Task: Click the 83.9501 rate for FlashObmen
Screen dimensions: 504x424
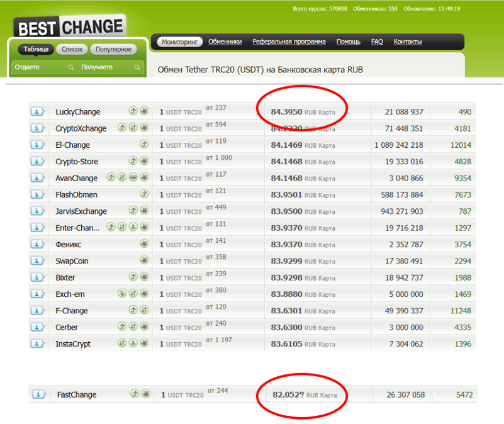Action: tap(286, 195)
